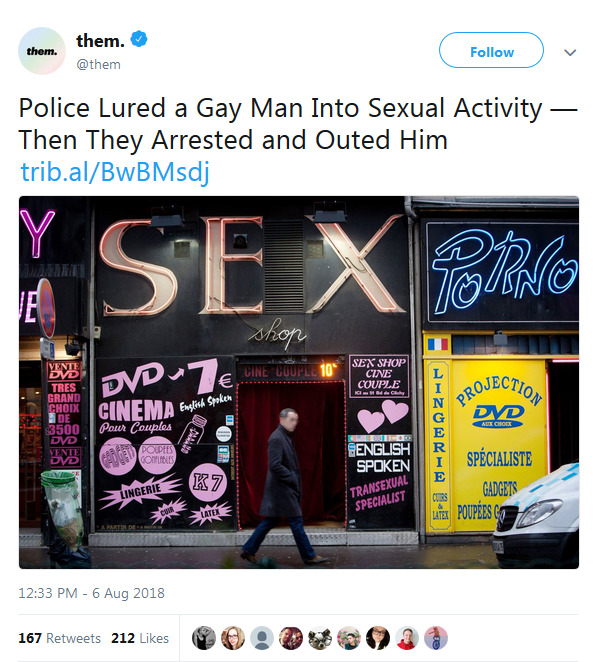Image resolution: width=601 pixels, height=662 pixels.
Task: Open the tweet options chevron menu
Action: pyautogui.click(x=570, y=52)
